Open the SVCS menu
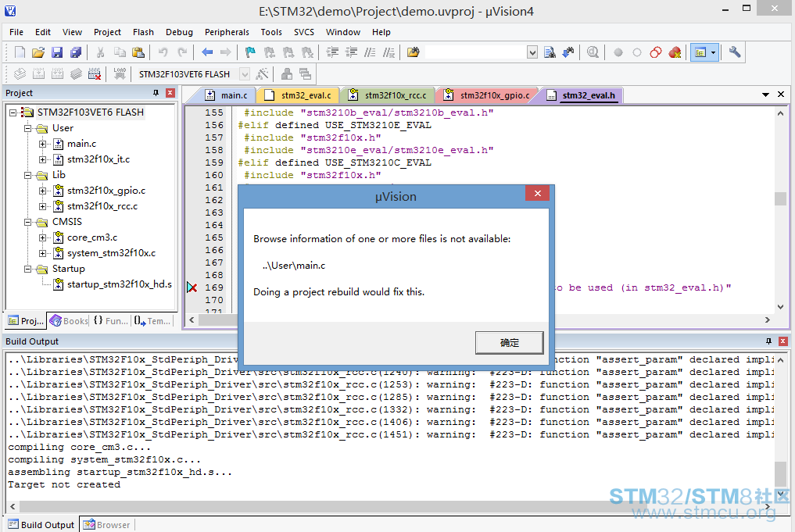This screenshot has width=795, height=532. [x=304, y=32]
